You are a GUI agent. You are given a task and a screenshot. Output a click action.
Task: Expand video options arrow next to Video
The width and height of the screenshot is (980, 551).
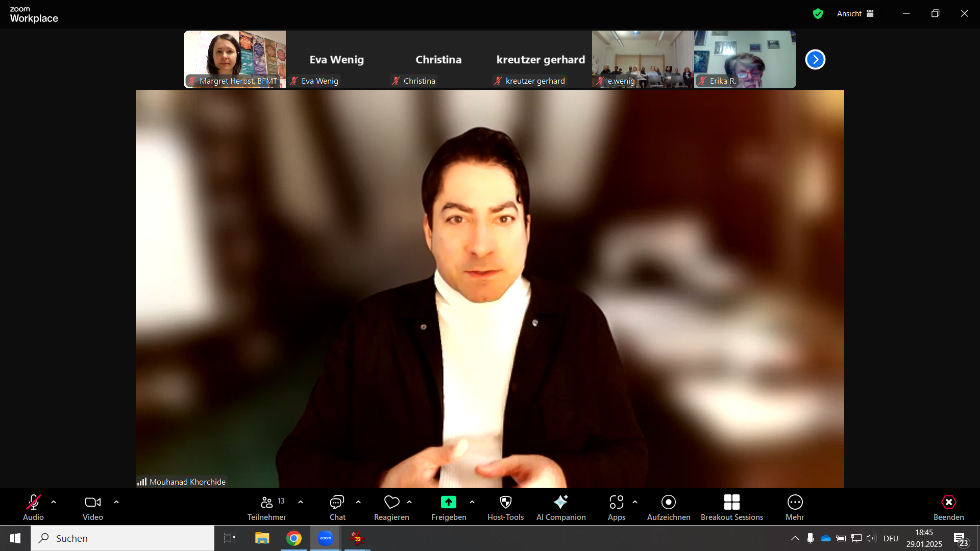pos(116,503)
